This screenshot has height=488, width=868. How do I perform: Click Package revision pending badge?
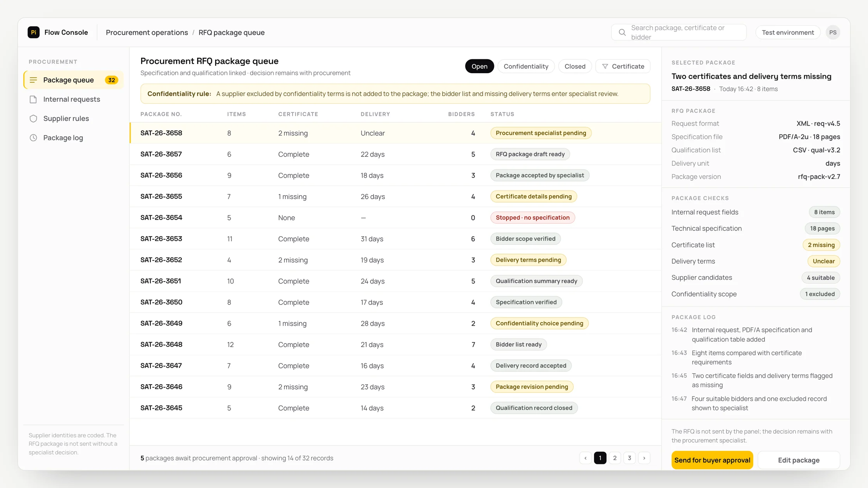coord(532,387)
